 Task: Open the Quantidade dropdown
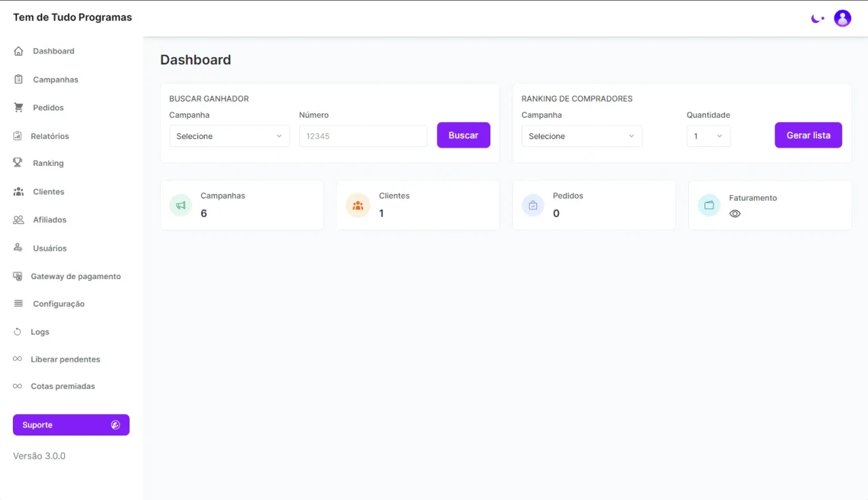tap(709, 136)
